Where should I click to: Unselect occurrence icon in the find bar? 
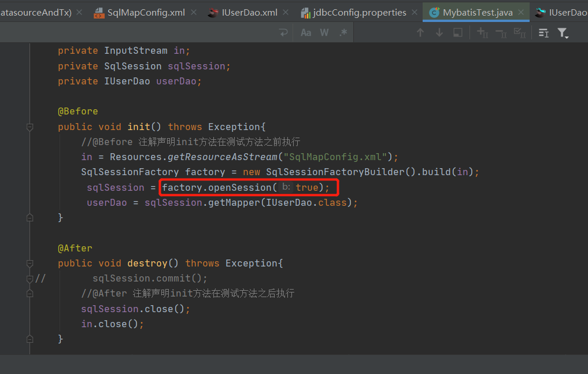pos(501,33)
